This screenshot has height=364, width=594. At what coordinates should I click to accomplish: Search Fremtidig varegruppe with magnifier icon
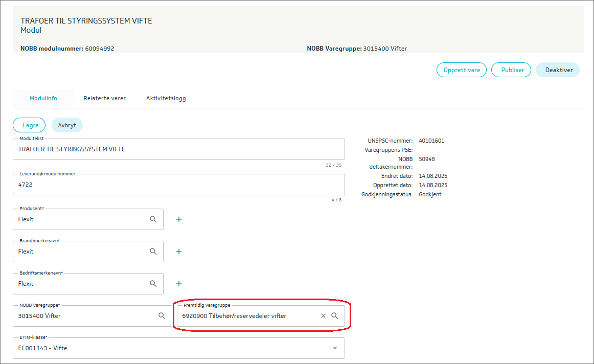[x=335, y=316]
